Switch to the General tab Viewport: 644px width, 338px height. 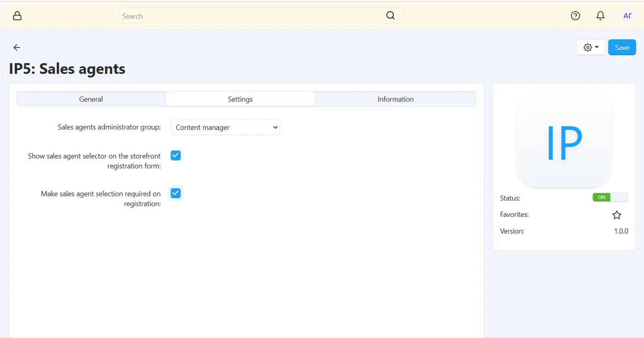coord(91,99)
